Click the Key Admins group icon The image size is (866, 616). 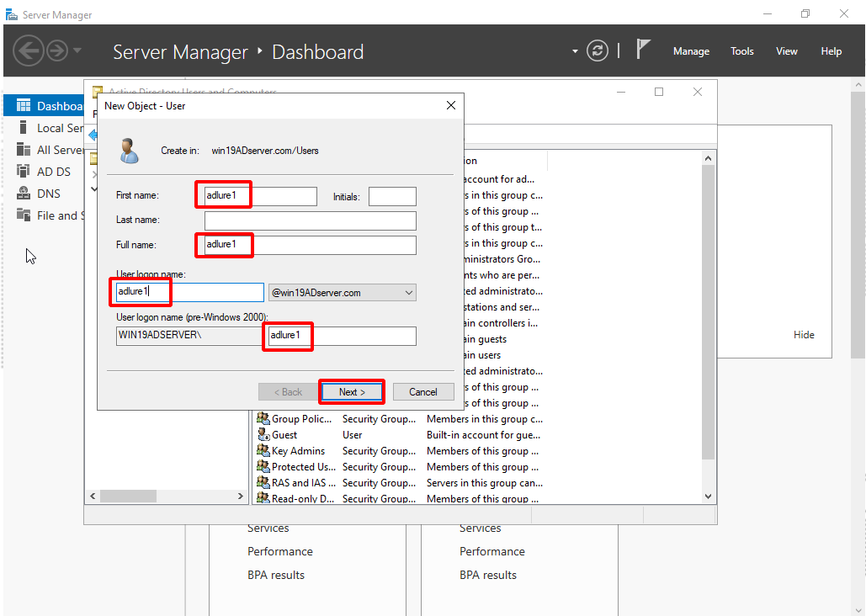[x=263, y=451]
